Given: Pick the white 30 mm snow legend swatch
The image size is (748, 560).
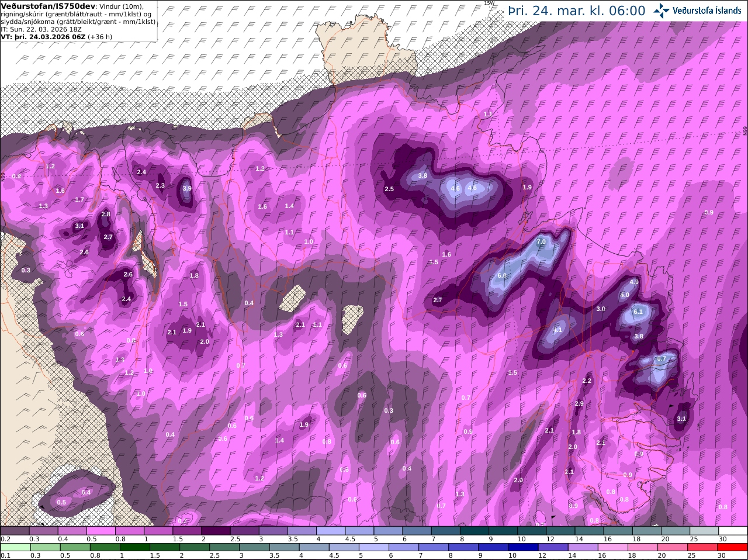Looking at the screenshot, I should tap(733, 530).
